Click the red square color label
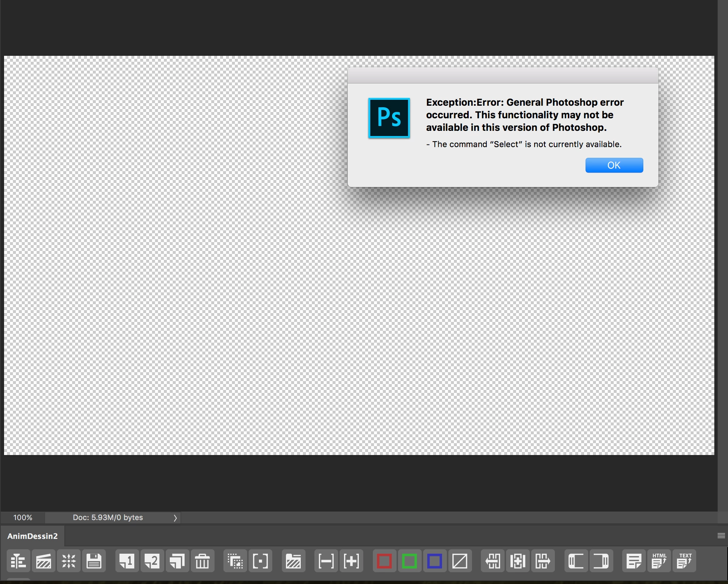The height and width of the screenshot is (584, 728). (384, 561)
